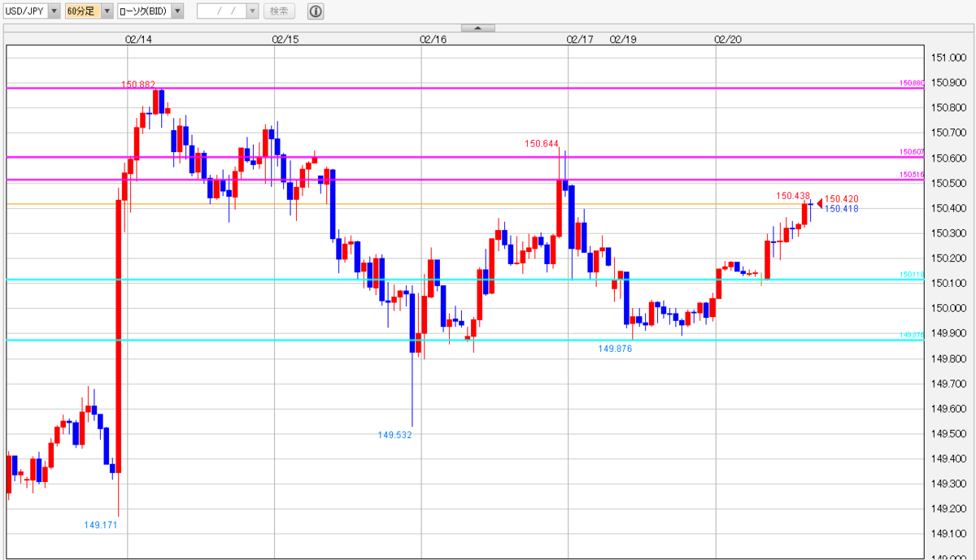976x560 pixels.
Task: Select the magenta horizontal line at 150.516
Action: (x=464, y=179)
